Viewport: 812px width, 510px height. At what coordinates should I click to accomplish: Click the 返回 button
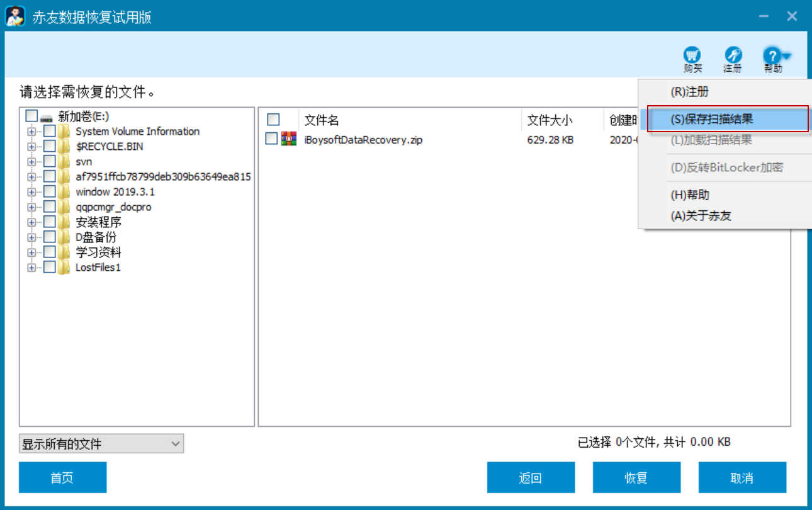(x=531, y=477)
